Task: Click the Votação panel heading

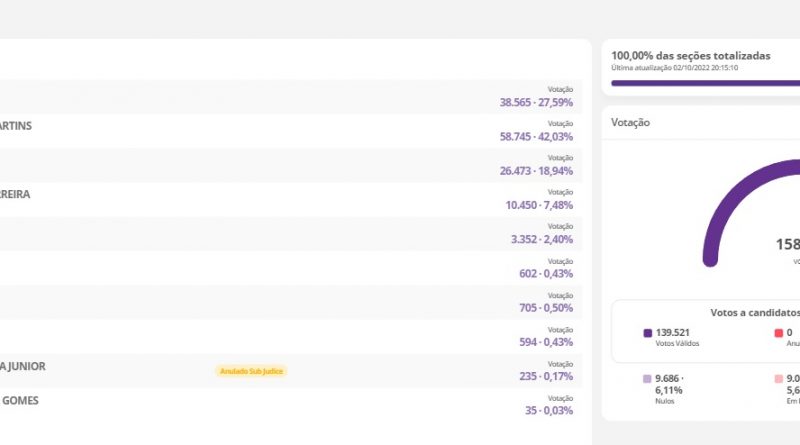Action: pyautogui.click(x=631, y=122)
